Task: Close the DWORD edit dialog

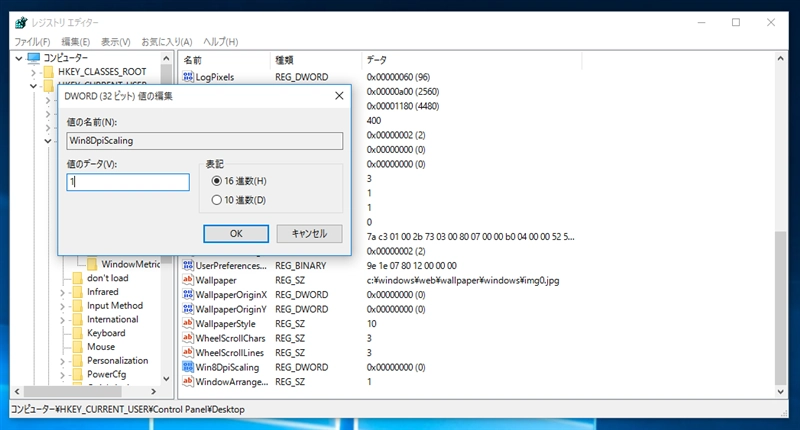Action: pos(339,95)
